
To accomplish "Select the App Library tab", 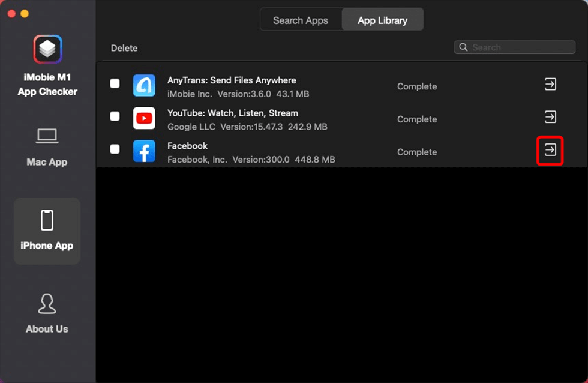I will pyautogui.click(x=382, y=20).
